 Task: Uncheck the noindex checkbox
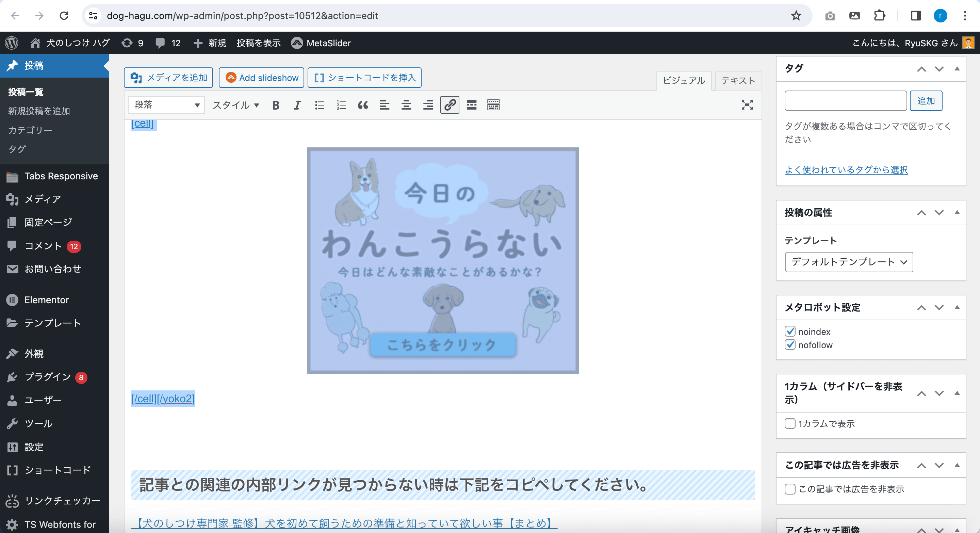[x=790, y=331]
